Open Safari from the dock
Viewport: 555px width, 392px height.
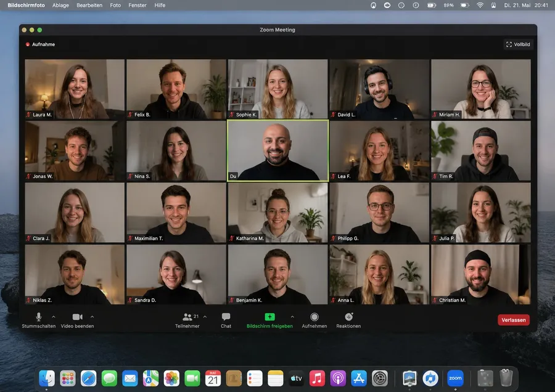pyautogui.click(x=88, y=378)
